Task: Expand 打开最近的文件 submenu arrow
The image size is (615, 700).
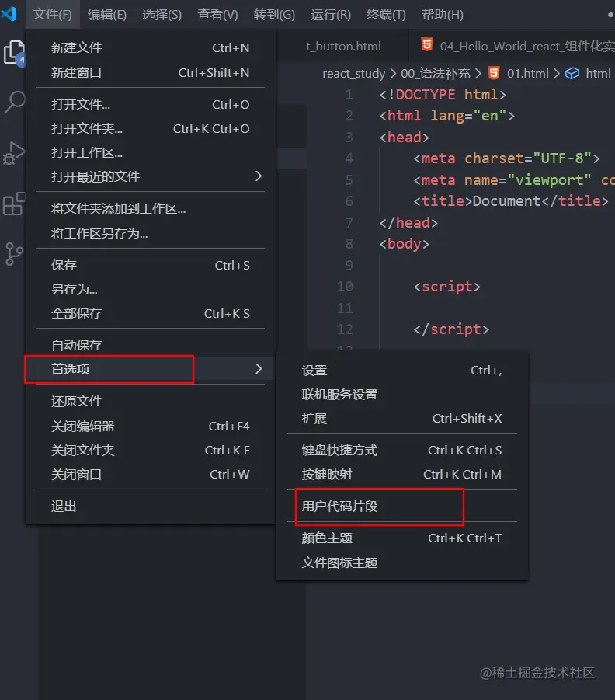Action: tap(259, 176)
